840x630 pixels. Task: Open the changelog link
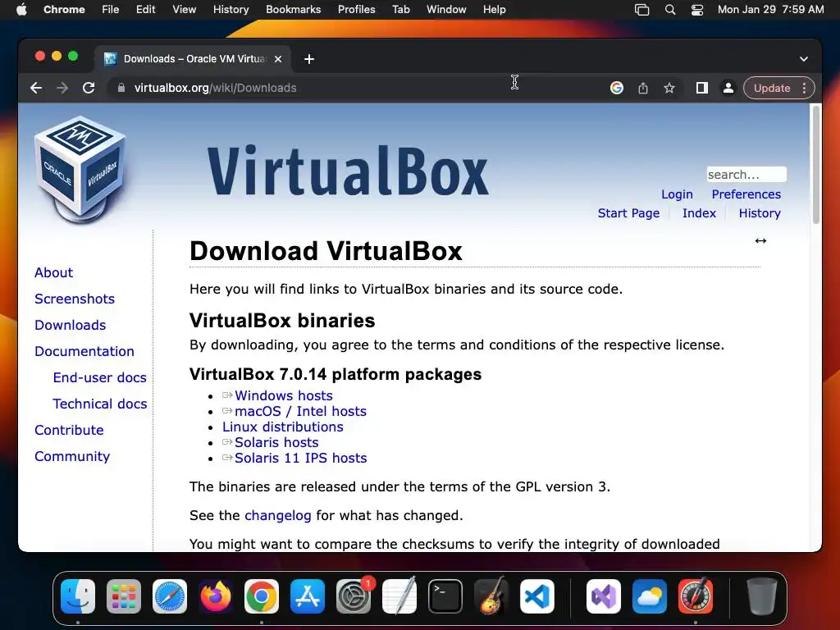pyautogui.click(x=277, y=515)
